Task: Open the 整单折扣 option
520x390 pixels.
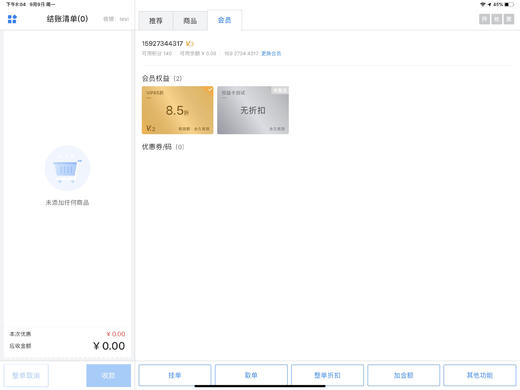Action: [x=327, y=375]
